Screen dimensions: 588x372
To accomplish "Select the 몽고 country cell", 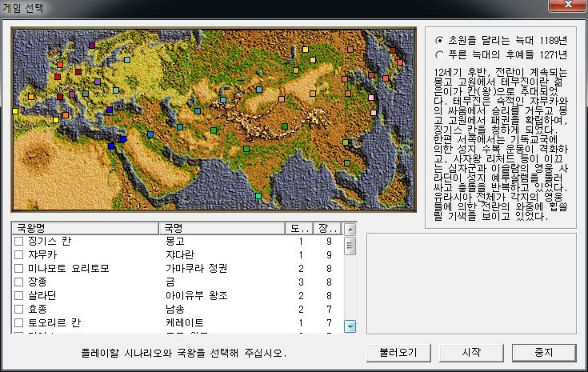I will 174,241.
